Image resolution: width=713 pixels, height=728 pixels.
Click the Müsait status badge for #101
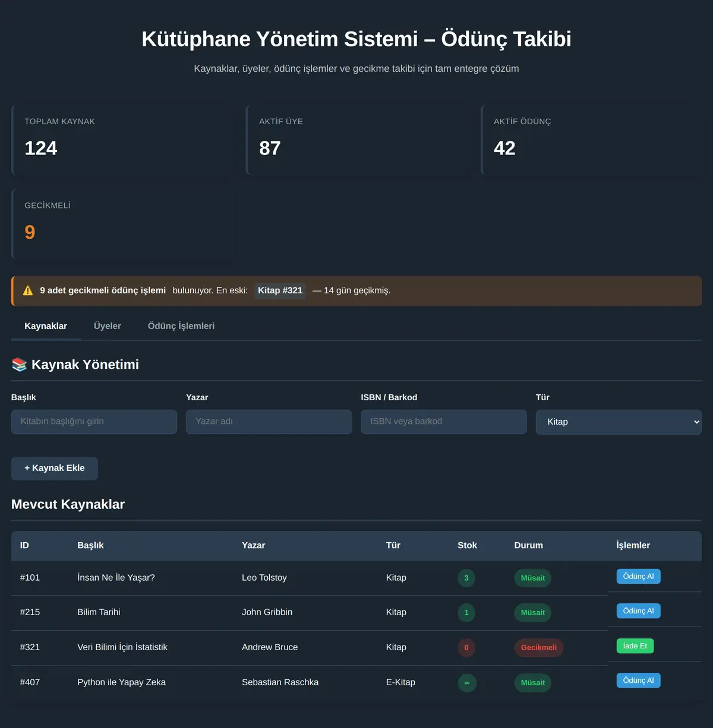(x=533, y=578)
